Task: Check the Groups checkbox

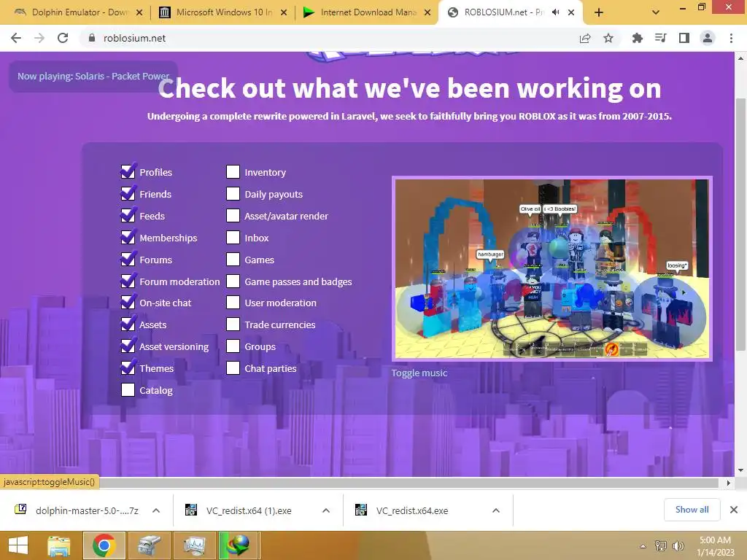Action: pos(233,346)
